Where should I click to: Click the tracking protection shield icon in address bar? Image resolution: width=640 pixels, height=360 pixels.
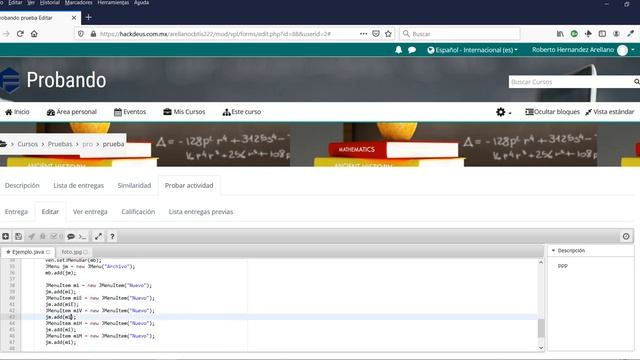81,34
